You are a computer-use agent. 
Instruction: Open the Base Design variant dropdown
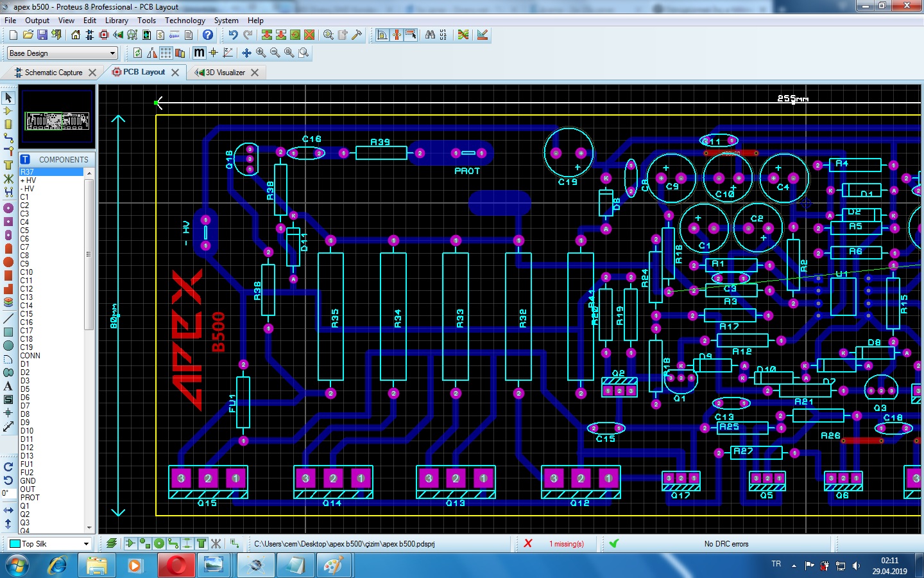pos(62,53)
